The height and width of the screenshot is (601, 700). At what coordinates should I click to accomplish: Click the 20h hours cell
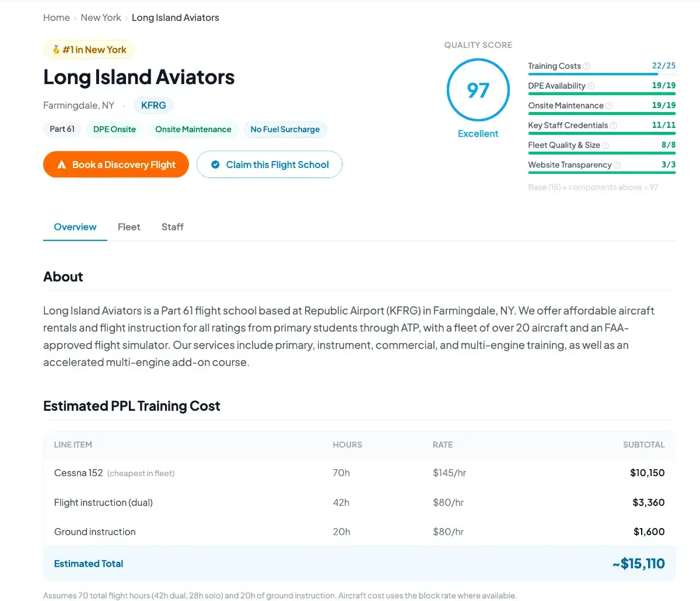click(341, 532)
